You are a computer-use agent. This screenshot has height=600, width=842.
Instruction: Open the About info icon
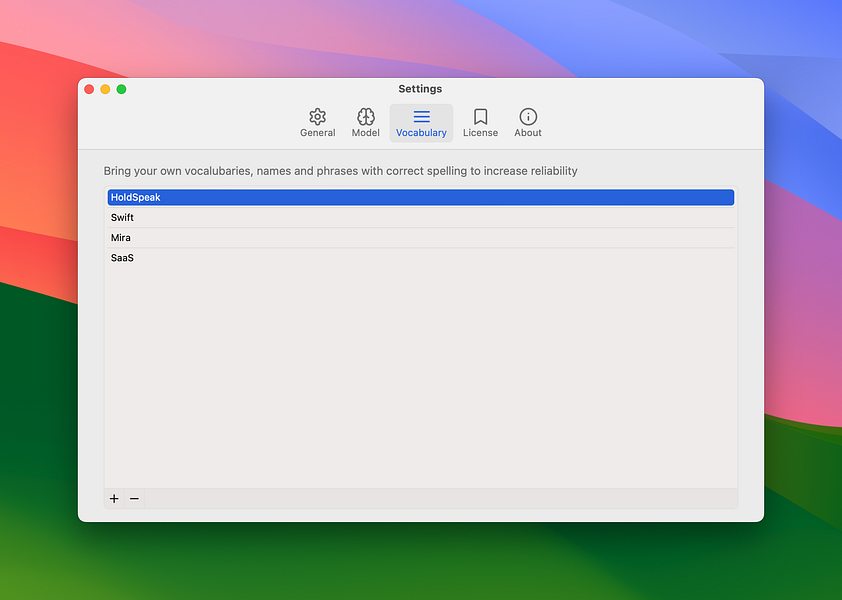point(528,117)
